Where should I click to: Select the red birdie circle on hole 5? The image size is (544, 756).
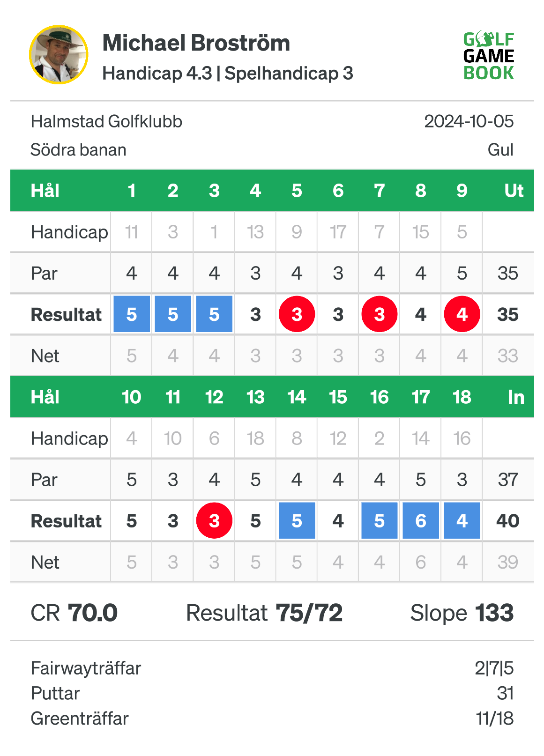pyautogui.click(x=297, y=314)
